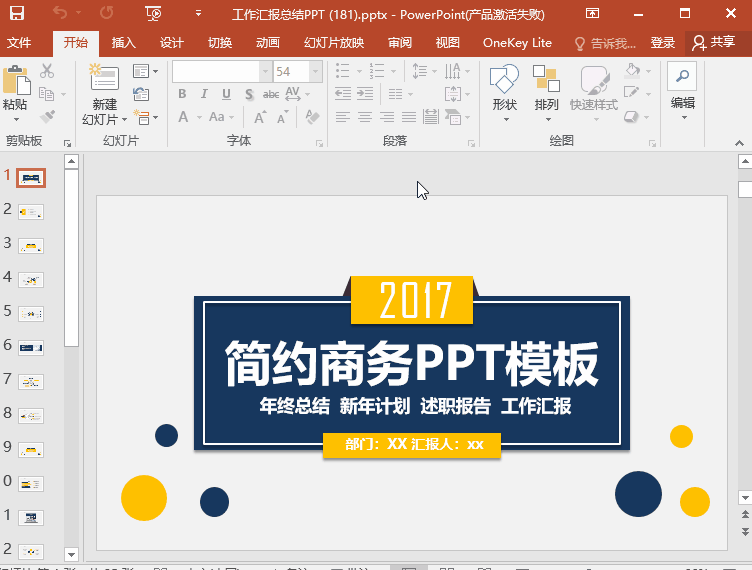The width and height of the screenshot is (752, 570).
Task: Click the 共享 share button
Action: pyautogui.click(x=714, y=43)
